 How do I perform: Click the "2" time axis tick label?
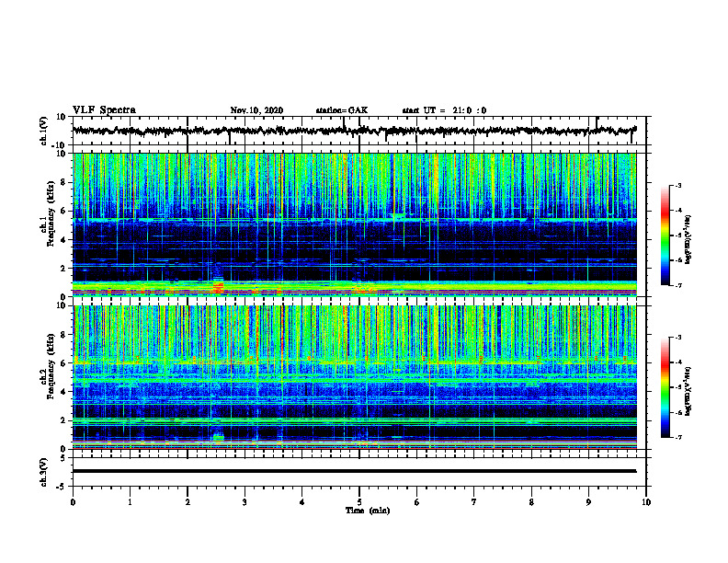point(188,502)
